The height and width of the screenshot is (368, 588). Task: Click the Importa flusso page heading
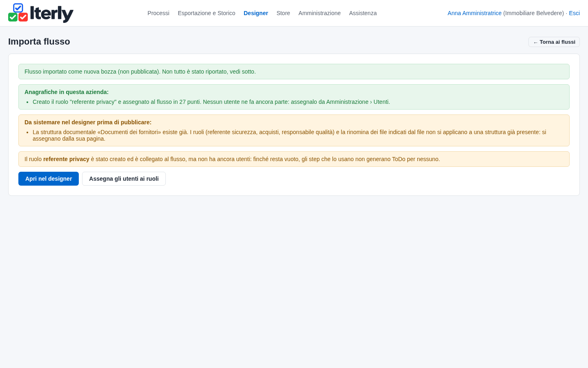click(x=39, y=42)
